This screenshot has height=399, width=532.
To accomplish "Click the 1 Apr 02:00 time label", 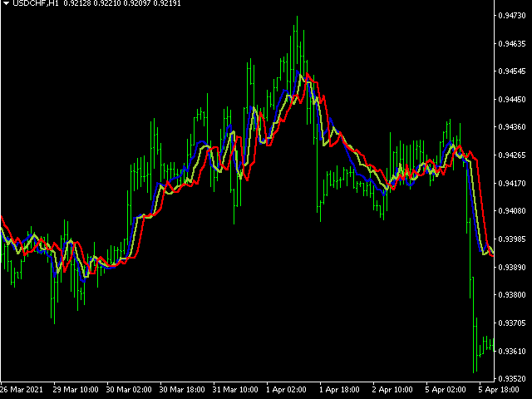I will click(286, 390).
